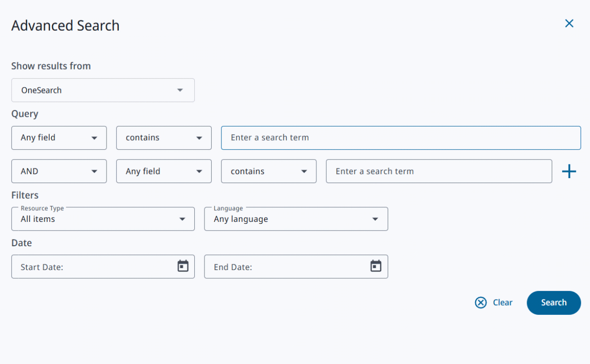Image resolution: width=590 pixels, height=364 pixels.
Task: Open second row's Any field dropdown
Action: coord(164,171)
